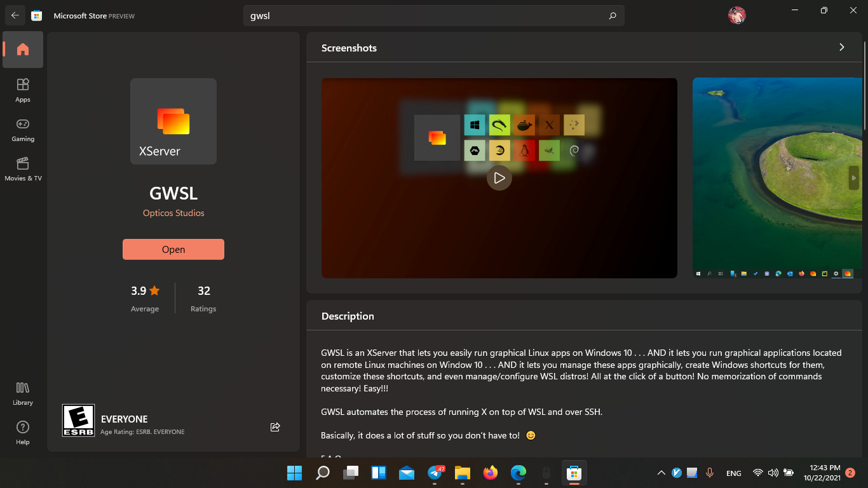This screenshot has height=488, width=868.
Task: Open Widgets from the taskbar
Action: (379, 473)
